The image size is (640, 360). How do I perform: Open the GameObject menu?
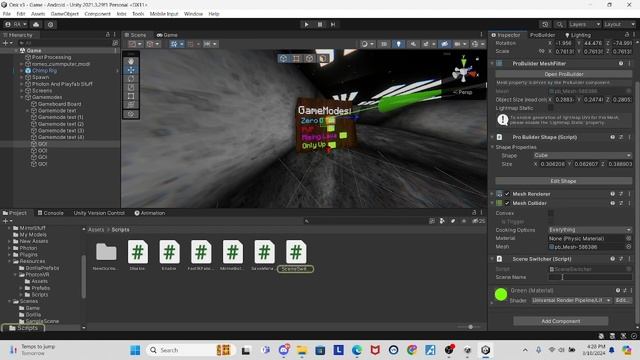tap(64, 14)
